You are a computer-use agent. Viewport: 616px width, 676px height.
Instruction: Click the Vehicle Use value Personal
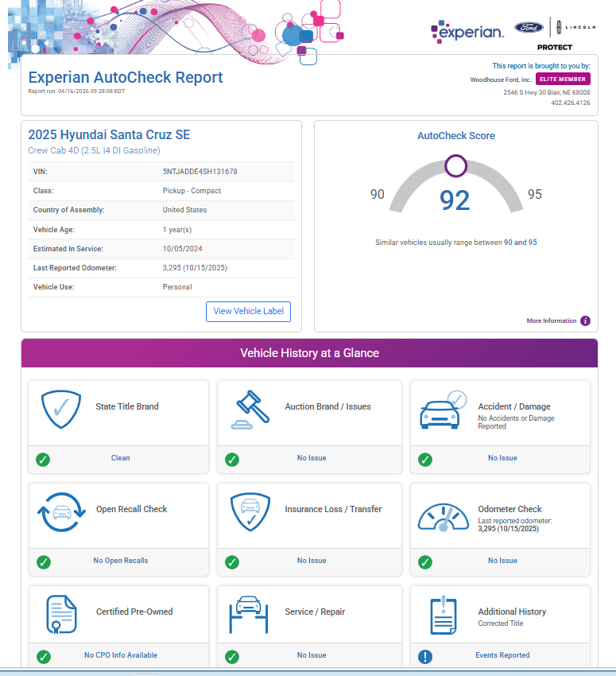coord(177,287)
